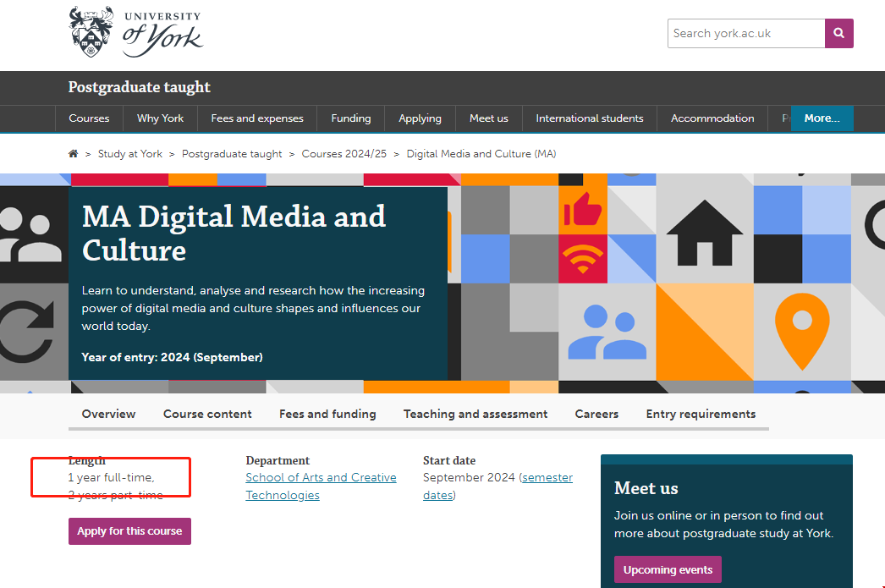This screenshot has height=588, width=885.
Task: Switch to Teaching and assessment tab
Action: point(475,414)
